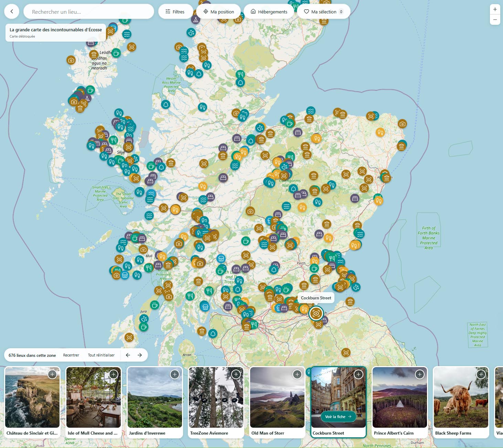Go to the next place with the right arrow

pos(140,355)
